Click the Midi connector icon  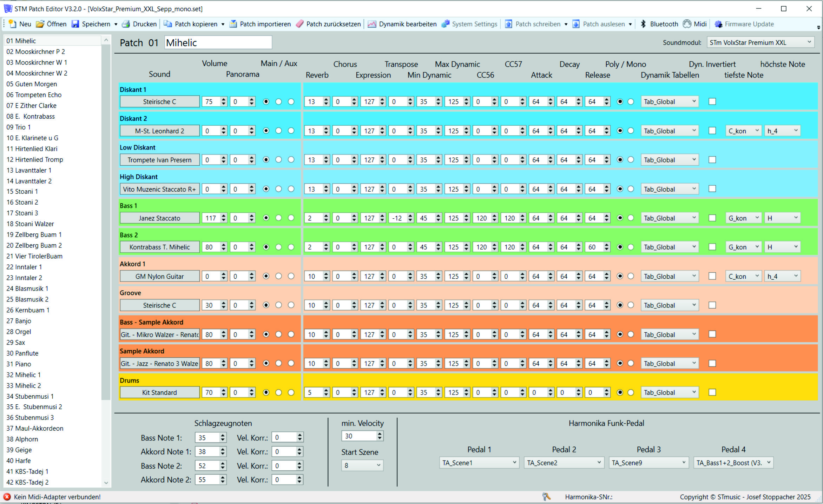(x=687, y=24)
